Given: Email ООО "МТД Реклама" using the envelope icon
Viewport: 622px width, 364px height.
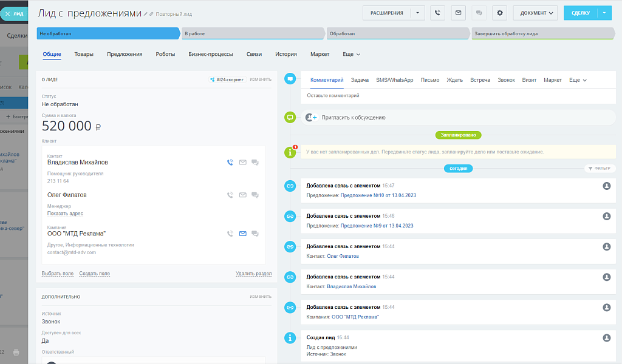Looking at the screenshot, I should pos(242,233).
